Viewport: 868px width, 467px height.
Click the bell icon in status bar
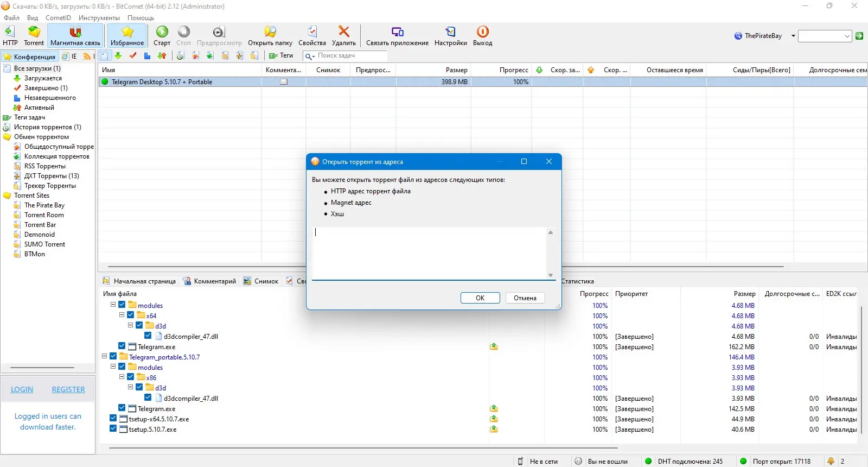[x=831, y=461]
